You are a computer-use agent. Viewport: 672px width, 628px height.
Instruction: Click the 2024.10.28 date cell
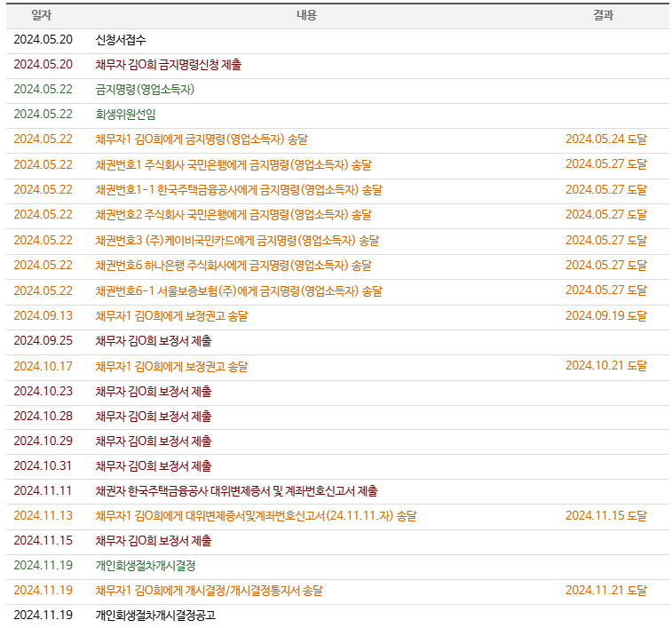43,416
